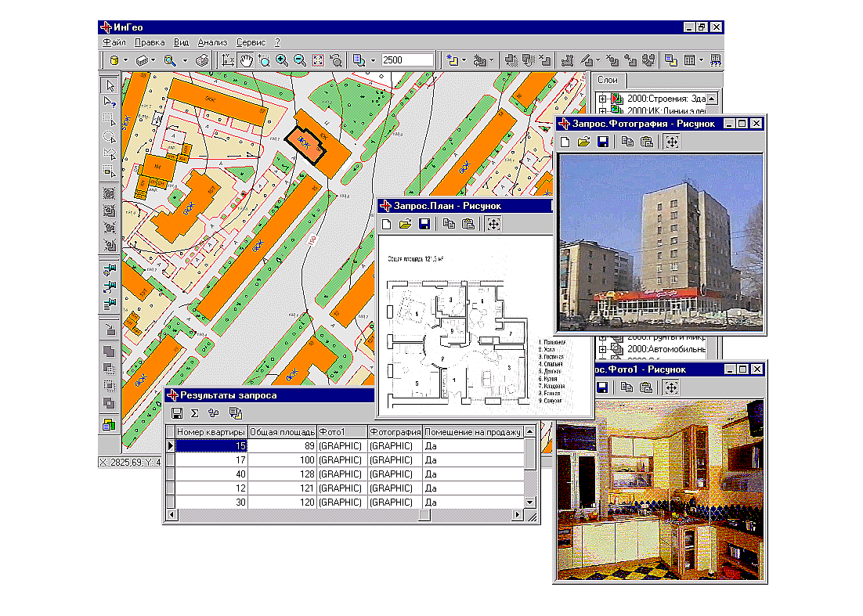
Task: Click the building photo in Запрос.Фотография window
Action: [x=660, y=243]
